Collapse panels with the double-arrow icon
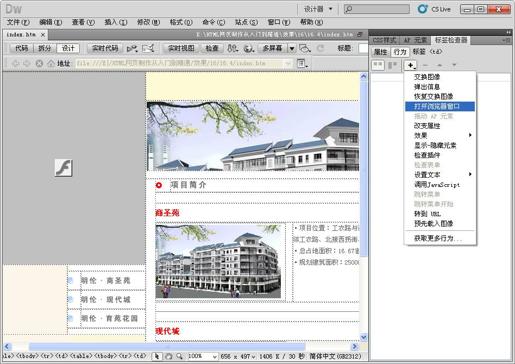Image resolution: width=515 pixels, height=364 pixels. 508,32
